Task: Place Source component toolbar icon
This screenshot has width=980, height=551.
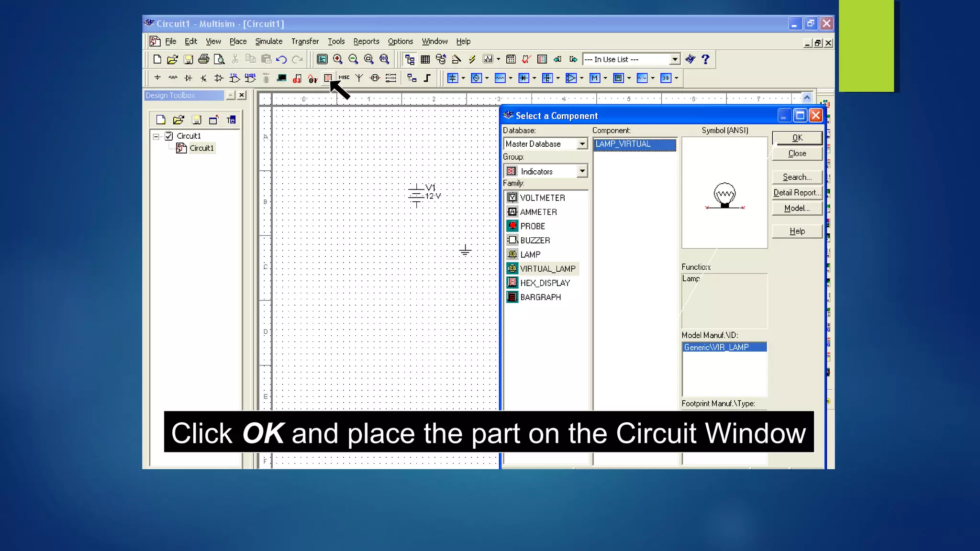Action: (157, 78)
